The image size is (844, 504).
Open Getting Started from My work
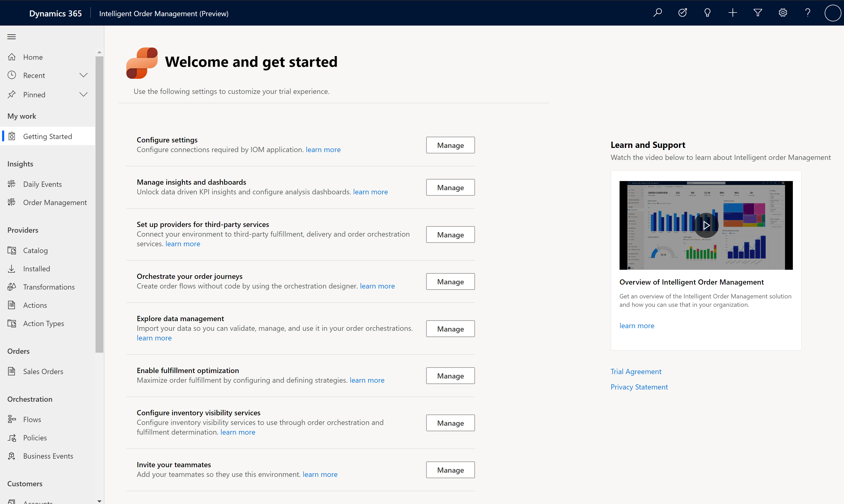(x=47, y=136)
